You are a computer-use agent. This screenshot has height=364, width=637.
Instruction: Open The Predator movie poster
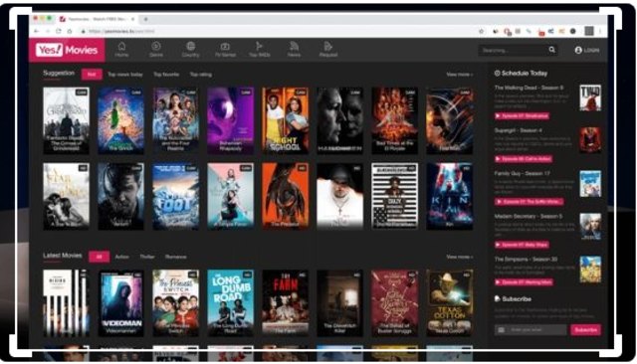[286, 196]
